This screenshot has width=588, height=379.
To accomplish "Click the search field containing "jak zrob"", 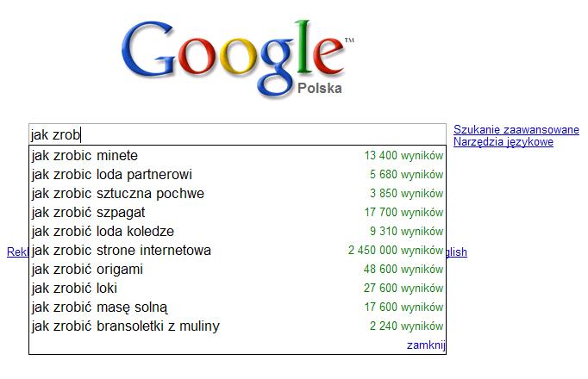I will click(237, 134).
